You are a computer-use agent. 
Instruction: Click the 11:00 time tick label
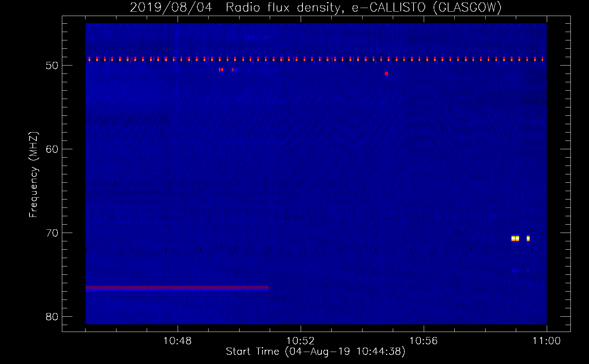(x=546, y=341)
